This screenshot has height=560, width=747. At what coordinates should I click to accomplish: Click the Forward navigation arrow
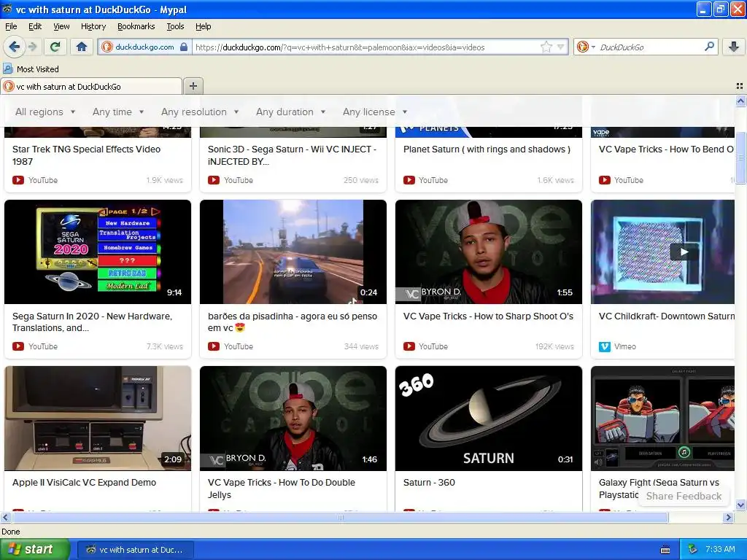[x=32, y=47]
